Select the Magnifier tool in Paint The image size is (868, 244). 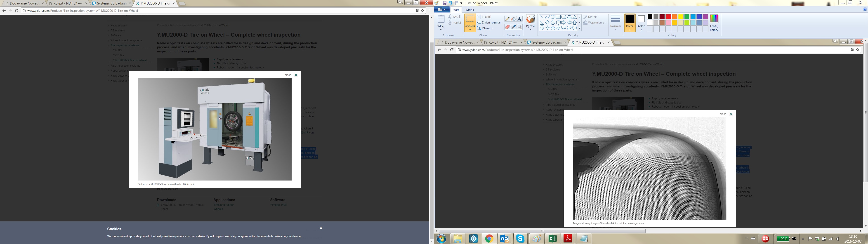pyautogui.click(x=519, y=27)
